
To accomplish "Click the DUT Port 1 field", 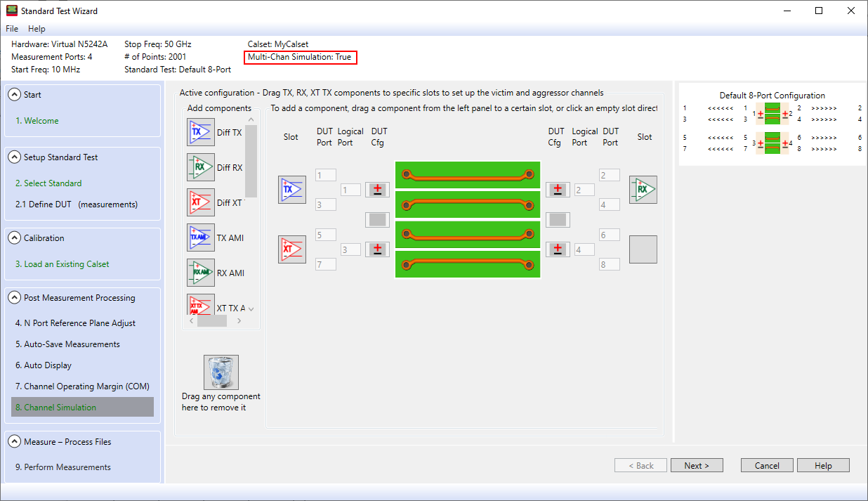I will 326,175.
